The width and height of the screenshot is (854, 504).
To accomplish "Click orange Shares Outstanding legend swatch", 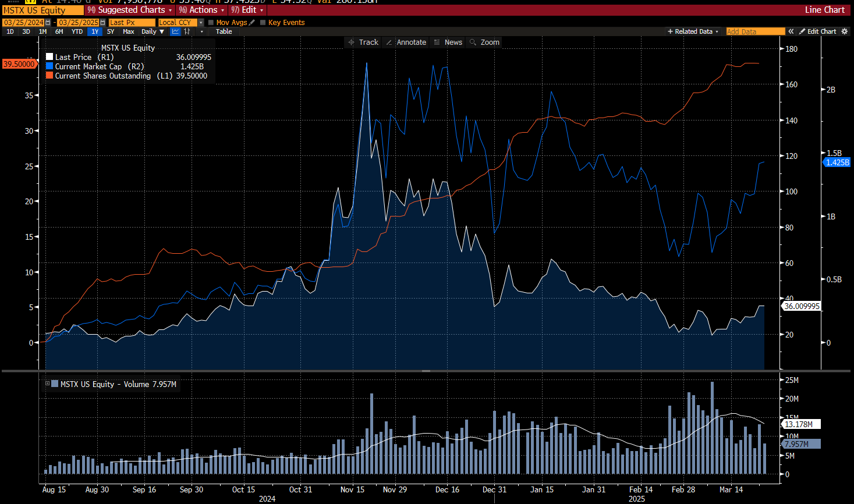I will tap(49, 76).
